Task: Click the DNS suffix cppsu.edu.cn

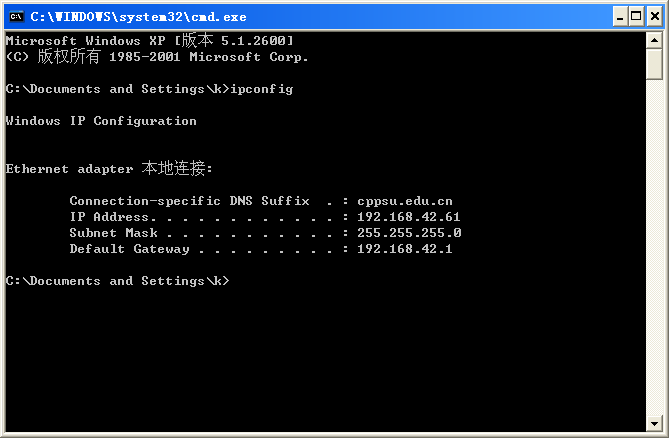Action: [404, 201]
